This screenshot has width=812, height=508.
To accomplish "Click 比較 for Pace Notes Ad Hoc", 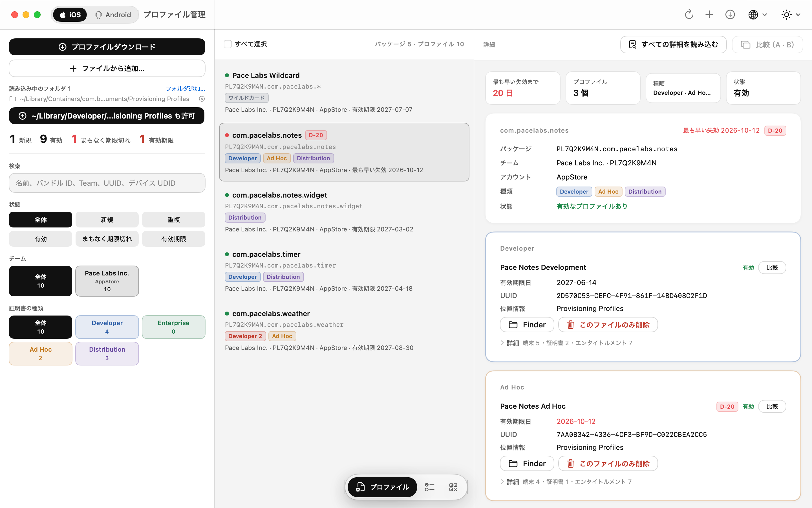I will [772, 406].
